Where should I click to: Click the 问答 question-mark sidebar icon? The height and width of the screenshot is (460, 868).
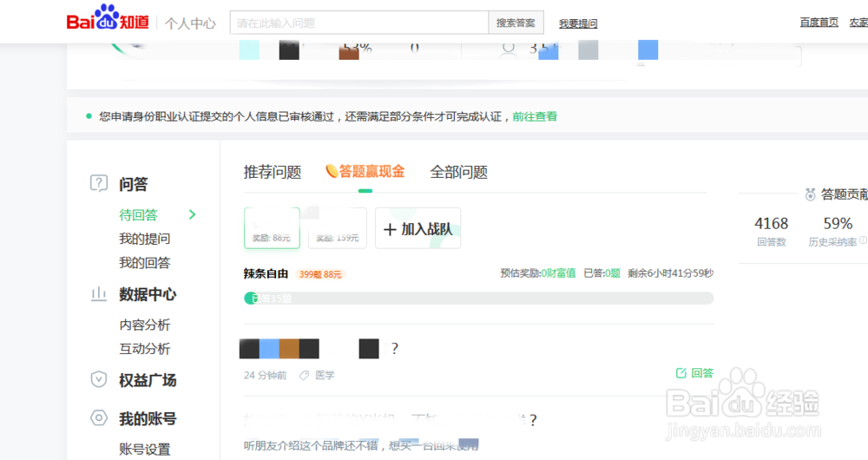99,183
